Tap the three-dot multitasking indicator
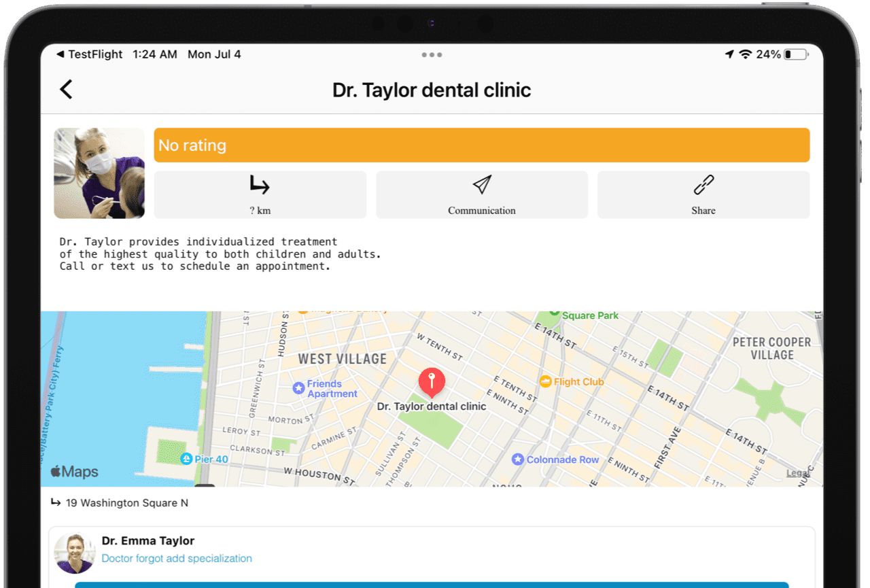Viewport: 870px width, 588px height. pyautogui.click(x=432, y=54)
